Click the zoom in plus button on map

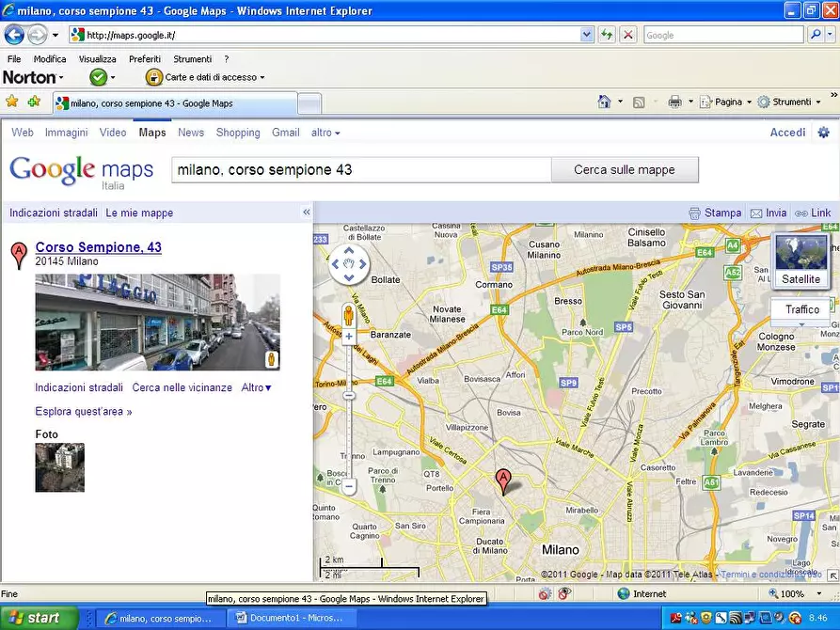pyautogui.click(x=349, y=336)
